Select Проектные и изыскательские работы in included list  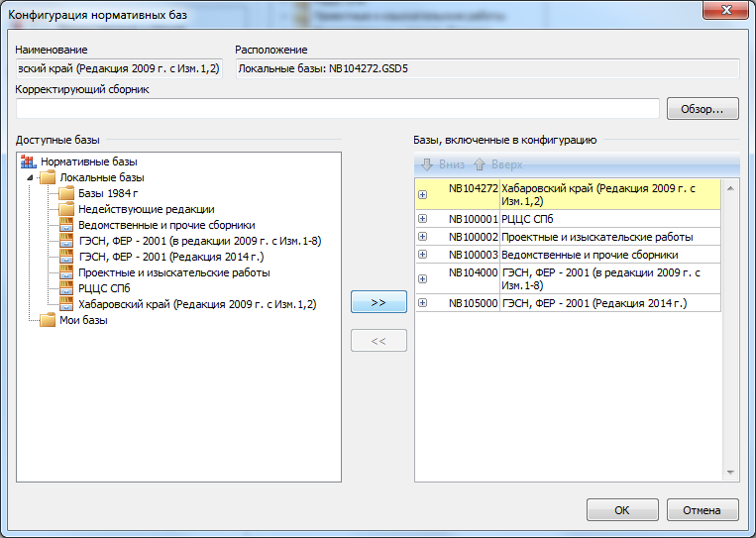point(596,237)
